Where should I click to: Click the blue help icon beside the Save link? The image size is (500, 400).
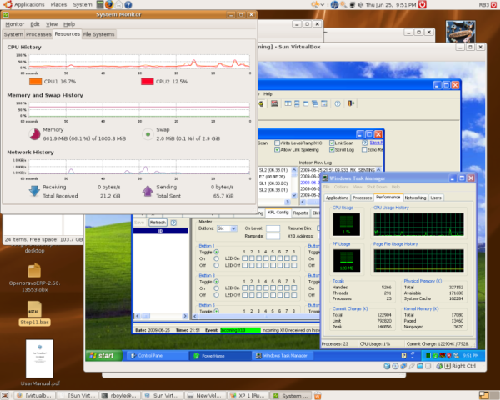pyautogui.click(x=365, y=143)
